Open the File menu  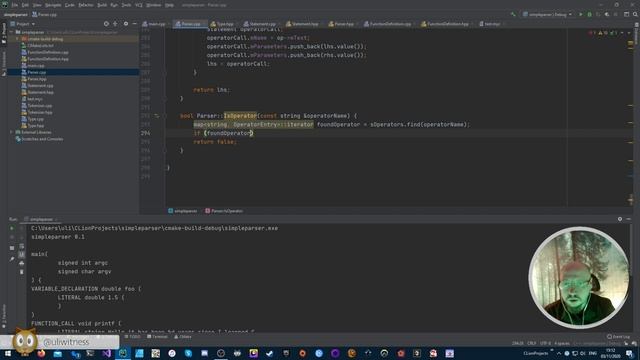15,5
